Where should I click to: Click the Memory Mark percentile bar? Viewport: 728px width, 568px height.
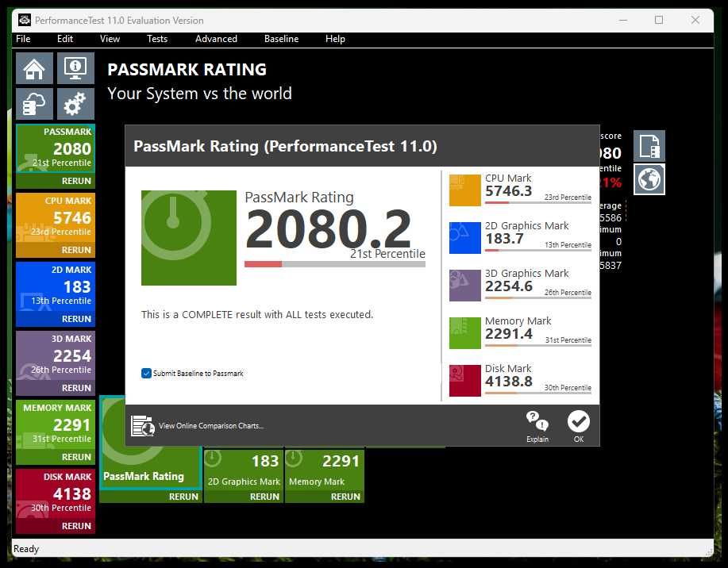pos(538,346)
